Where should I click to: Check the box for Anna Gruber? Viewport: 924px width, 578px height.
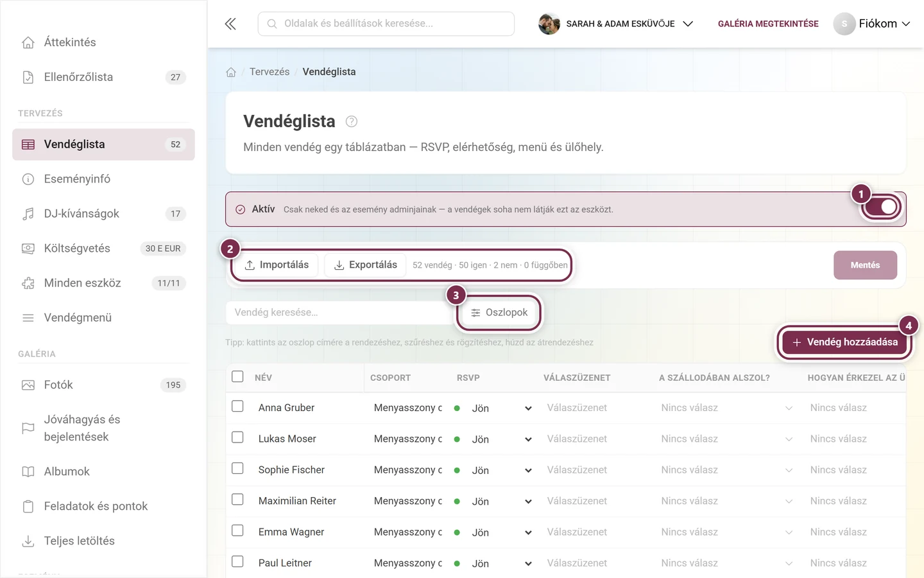click(x=237, y=407)
